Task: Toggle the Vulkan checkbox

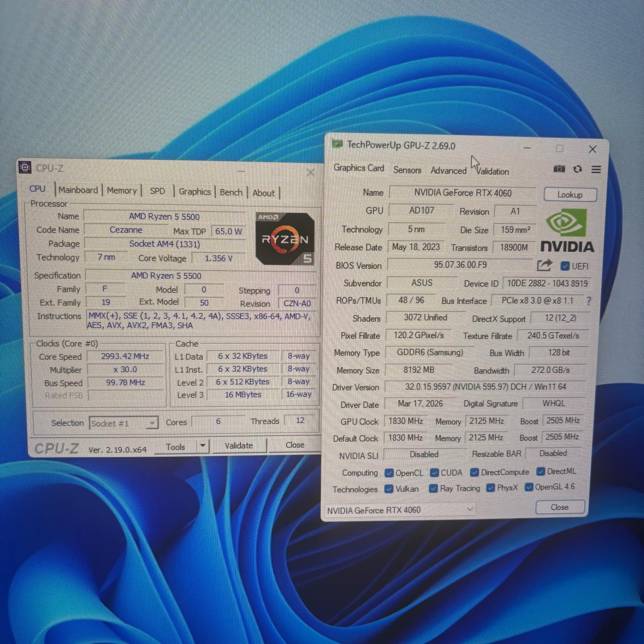Action: click(x=389, y=489)
